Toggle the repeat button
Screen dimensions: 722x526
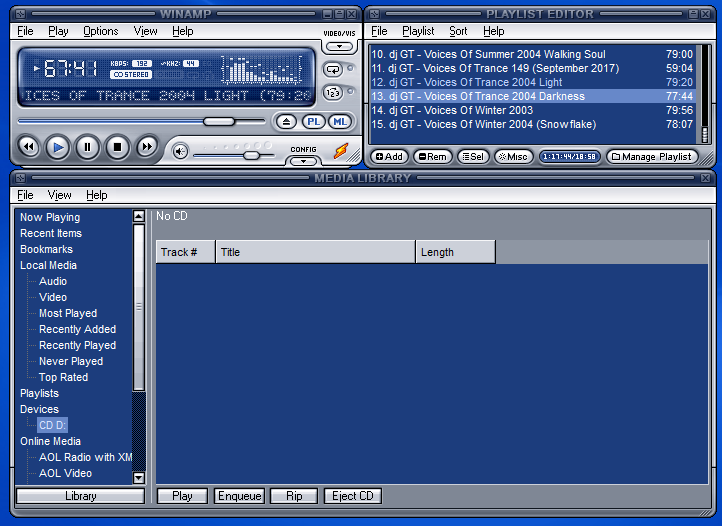click(333, 70)
